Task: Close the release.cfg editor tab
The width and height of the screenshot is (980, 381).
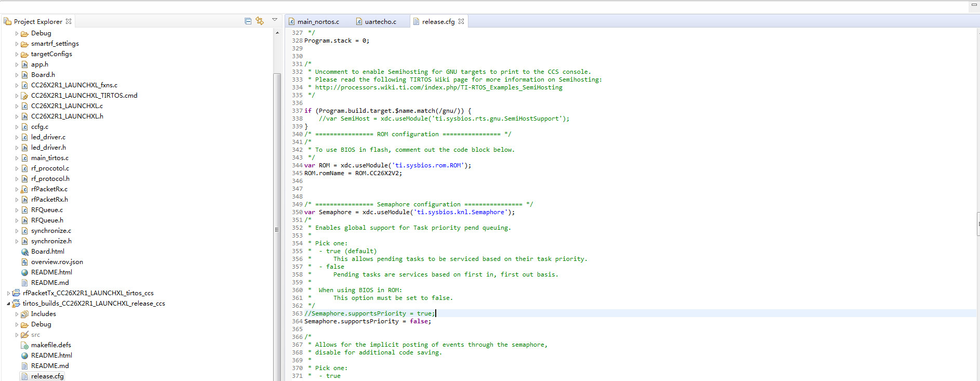Action: (x=461, y=21)
